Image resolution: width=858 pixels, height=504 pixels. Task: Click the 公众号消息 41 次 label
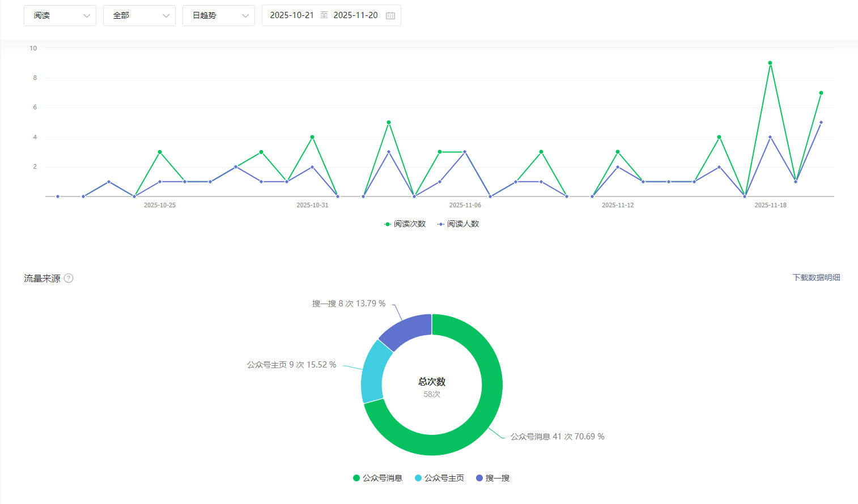click(x=557, y=437)
